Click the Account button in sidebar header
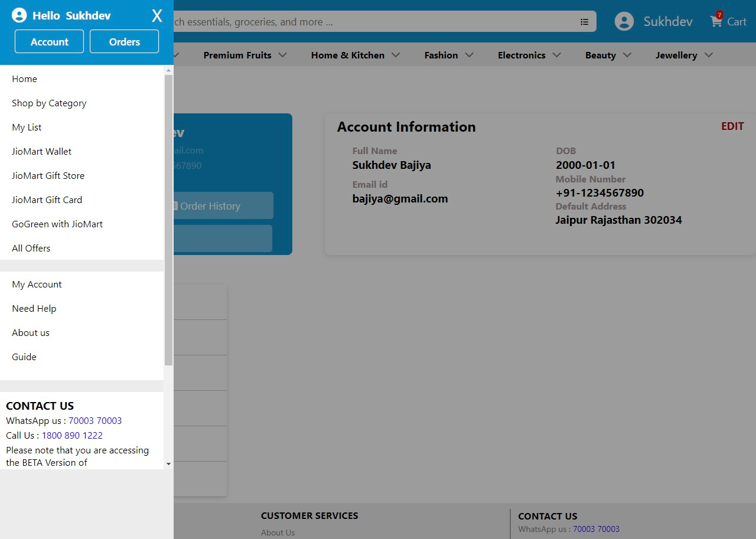 [49, 41]
